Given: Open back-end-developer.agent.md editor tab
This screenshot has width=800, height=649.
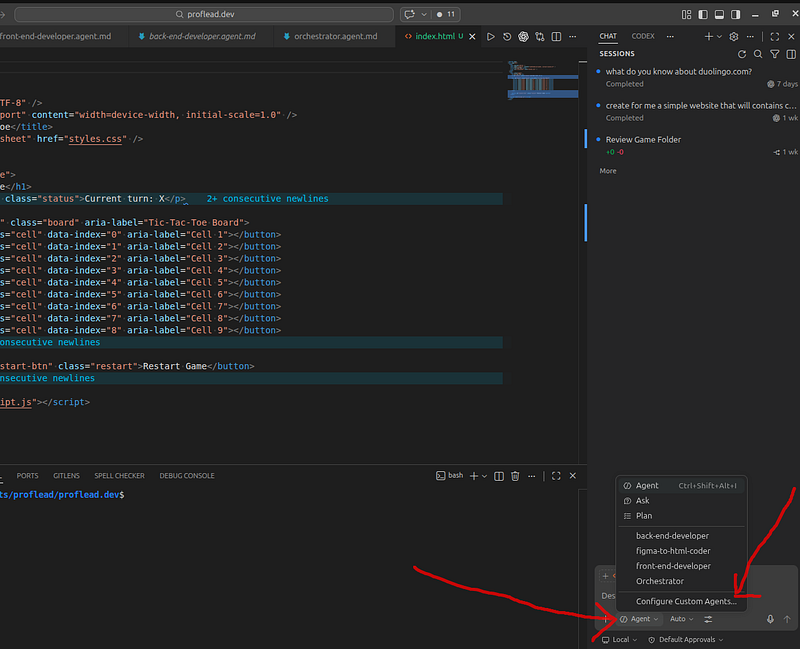Looking at the screenshot, I should [x=202, y=36].
